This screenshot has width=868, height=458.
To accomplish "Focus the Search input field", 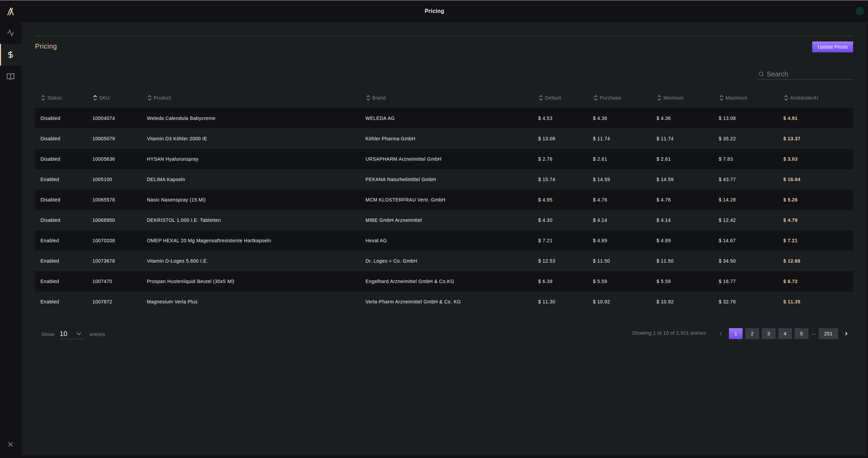I will tap(809, 74).
